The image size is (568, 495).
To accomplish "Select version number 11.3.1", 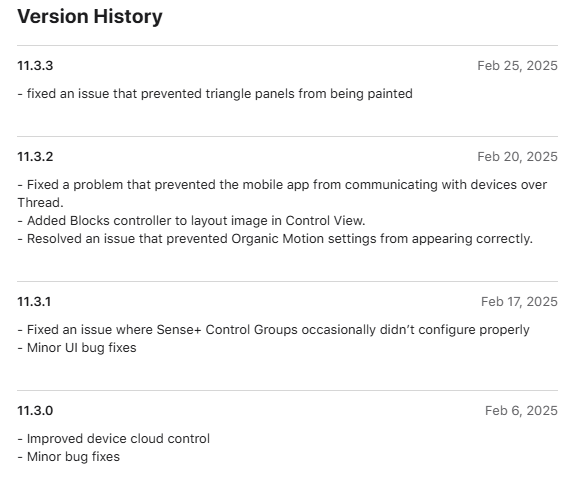I will (34, 302).
